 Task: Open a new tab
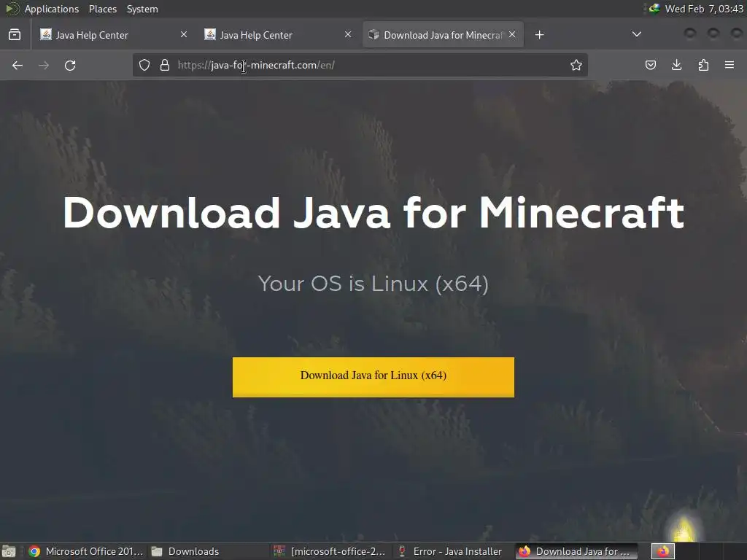pyautogui.click(x=539, y=35)
